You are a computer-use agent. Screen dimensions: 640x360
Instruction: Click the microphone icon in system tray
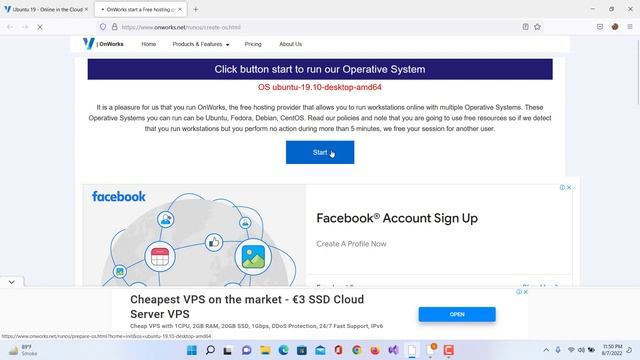(558, 350)
